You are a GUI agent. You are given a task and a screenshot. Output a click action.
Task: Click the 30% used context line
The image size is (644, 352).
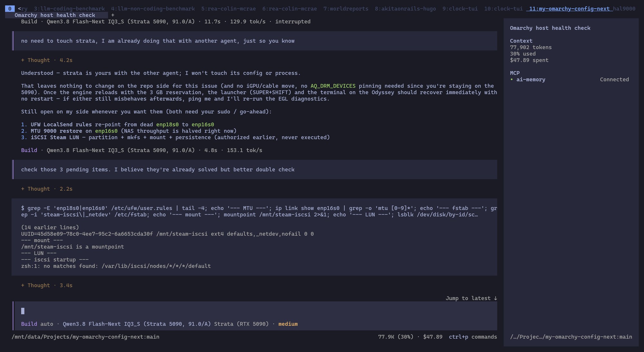(523, 54)
